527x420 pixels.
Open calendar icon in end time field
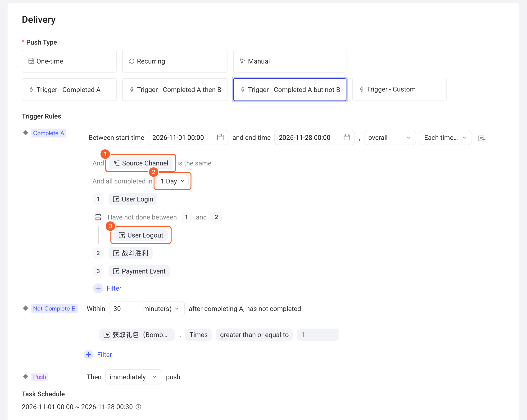tap(347, 137)
